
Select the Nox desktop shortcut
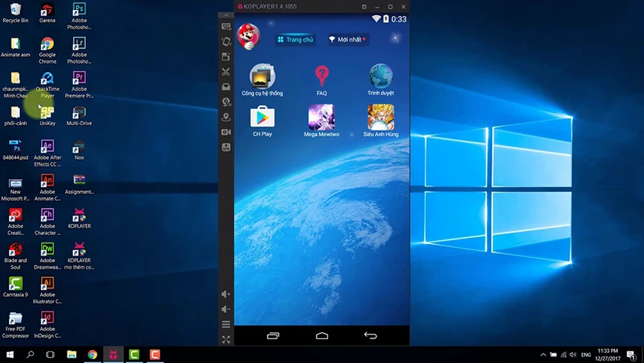79,150
